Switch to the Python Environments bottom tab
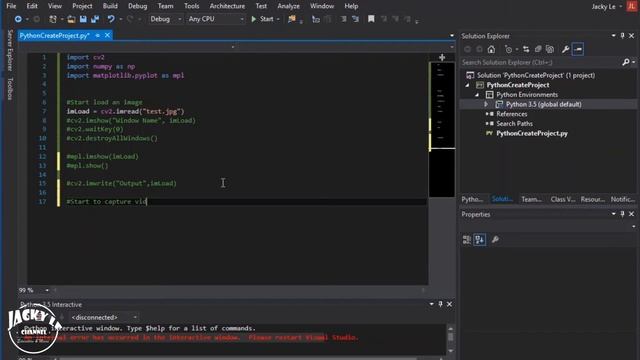Image resolution: width=640 pixels, height=360 pixels. click(472, 199)
